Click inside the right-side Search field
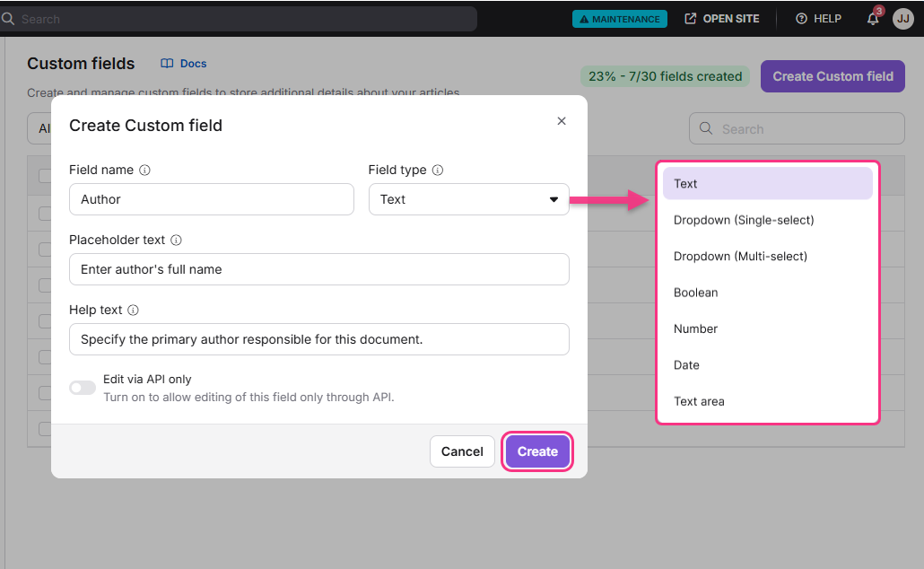The image size is (924, 569). [x=796, y=128]
